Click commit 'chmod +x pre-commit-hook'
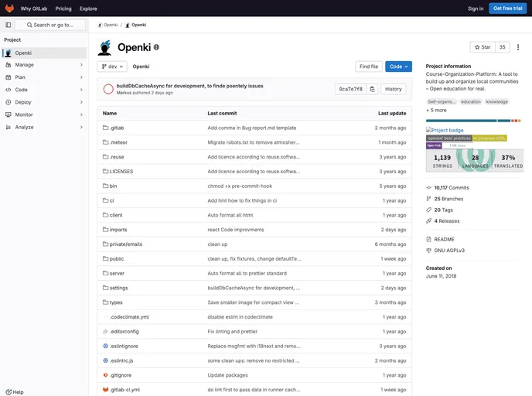The image size is (532, 396). coord(240,186)
